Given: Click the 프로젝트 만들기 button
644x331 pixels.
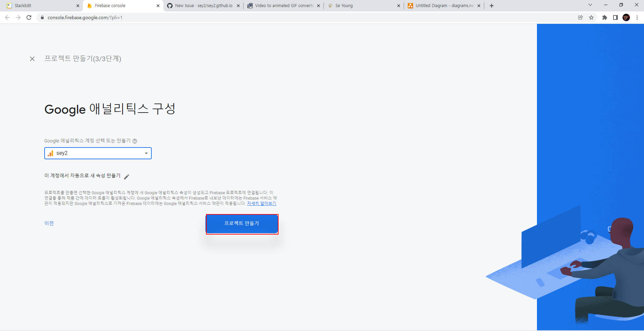Looking at the screenshot, I should pos(242,223).
